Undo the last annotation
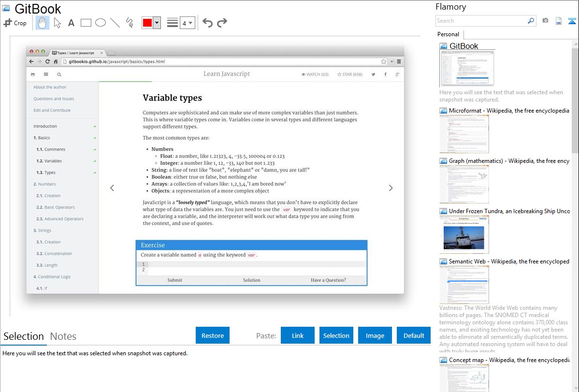 tap(207, 23)
